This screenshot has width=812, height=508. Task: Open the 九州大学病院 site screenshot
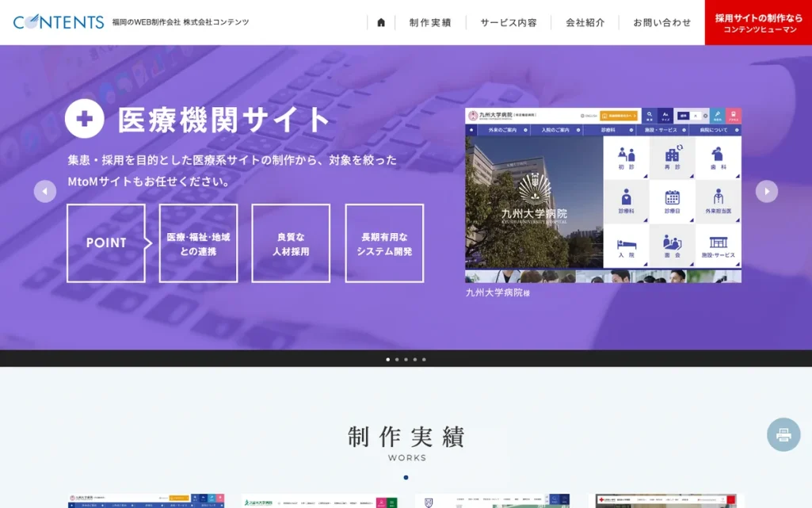603,195
